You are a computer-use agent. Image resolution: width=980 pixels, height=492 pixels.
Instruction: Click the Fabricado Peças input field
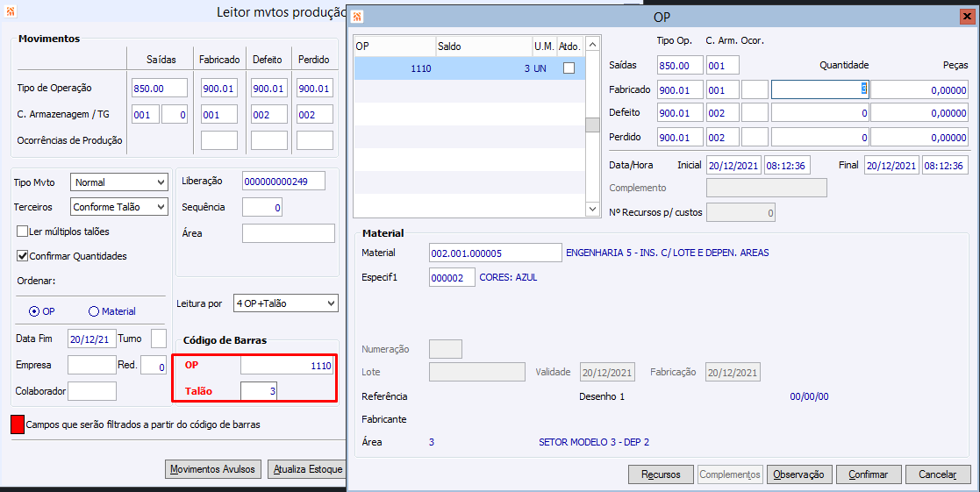[x=919, y=89]
